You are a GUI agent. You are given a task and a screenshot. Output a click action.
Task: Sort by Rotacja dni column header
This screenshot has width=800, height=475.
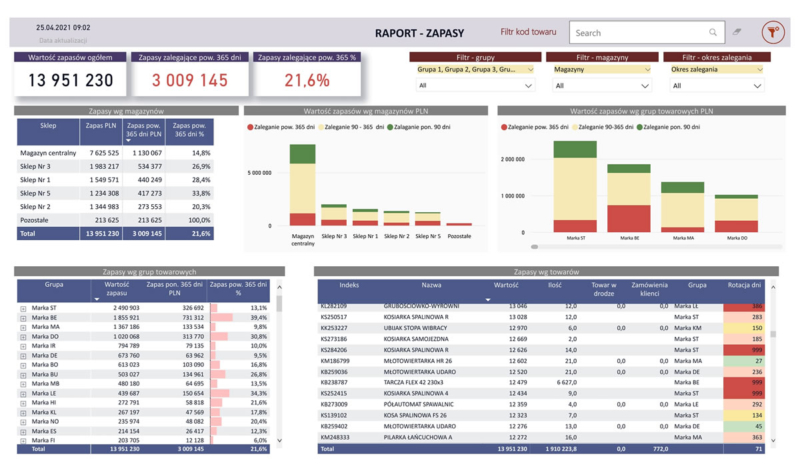click(742, 284)
